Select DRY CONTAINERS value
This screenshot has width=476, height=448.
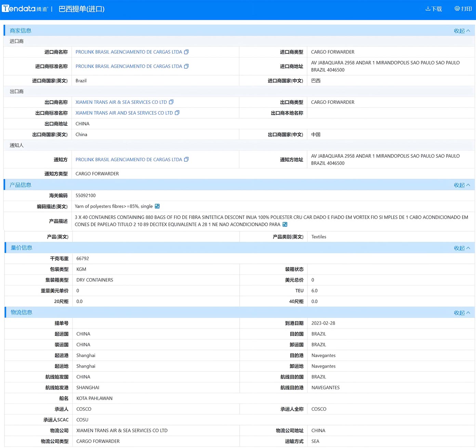click(95, 280)
